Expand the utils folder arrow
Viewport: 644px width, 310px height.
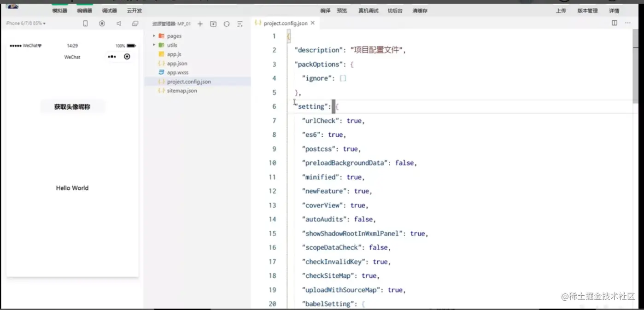tap(154, 45)
